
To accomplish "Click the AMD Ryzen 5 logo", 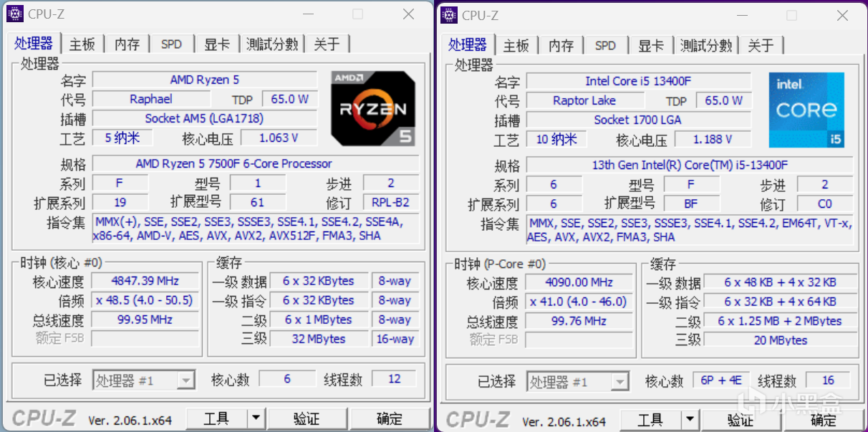I will point(373,108).
